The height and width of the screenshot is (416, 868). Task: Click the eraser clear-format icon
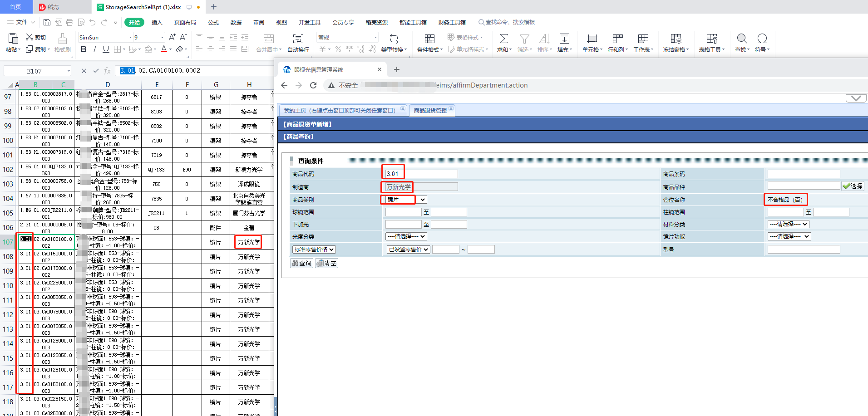coord(180,49)
